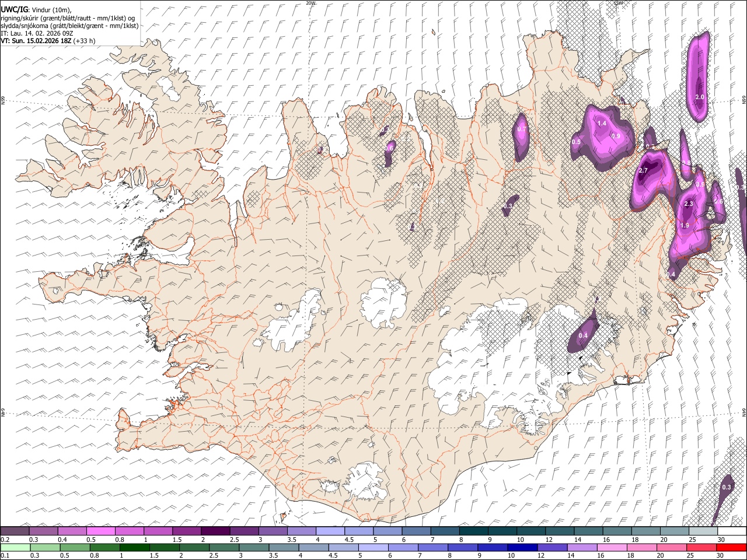Screen dimensions: 747x560
Task: Click the "(+33 h)" forecast offset text
Action: tap(85, 41)
